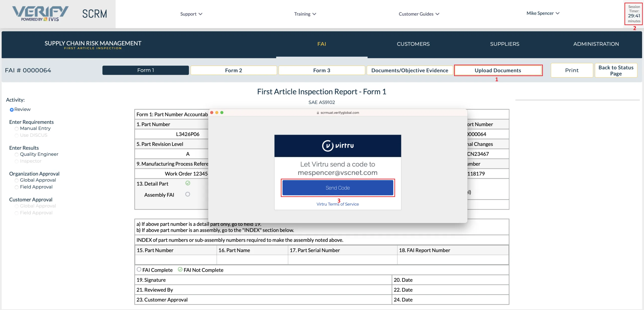The width and height of the screenshot is (644, 310).
Task: Select the Review activity radio button
Action: pos(12,110)
